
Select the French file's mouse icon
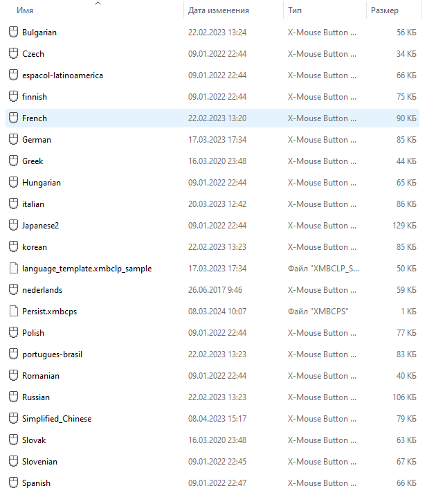(x=13, y=118)
